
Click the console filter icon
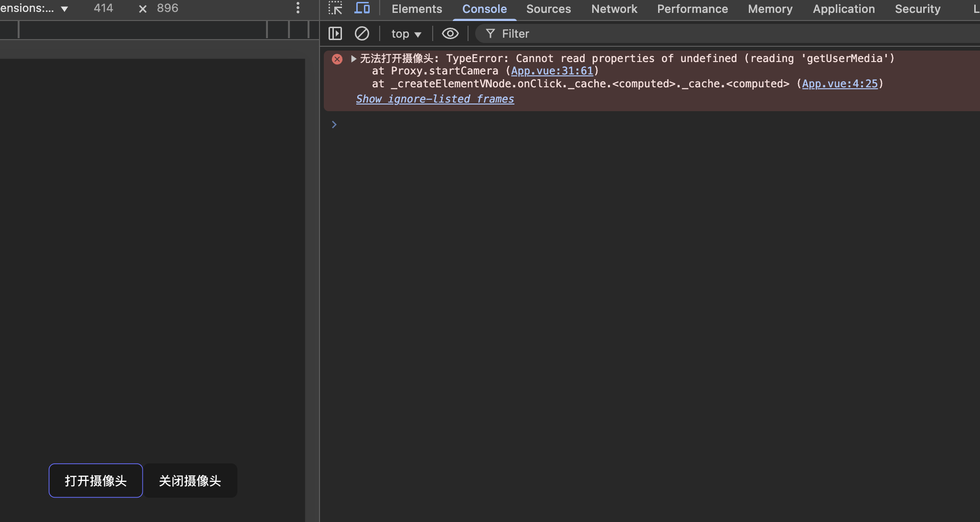490,33
